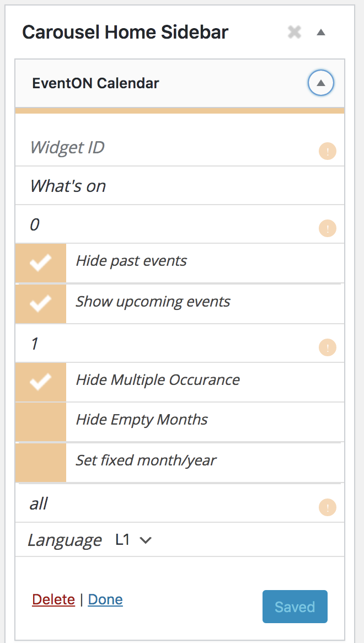
Task: Click the Delete widget link
Action: (x=53, y=599)
